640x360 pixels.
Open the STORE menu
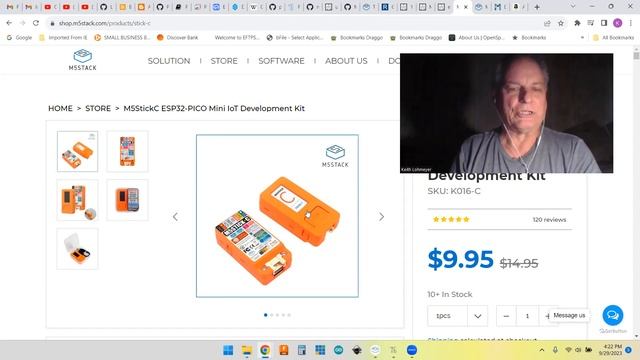pos(224,61)
